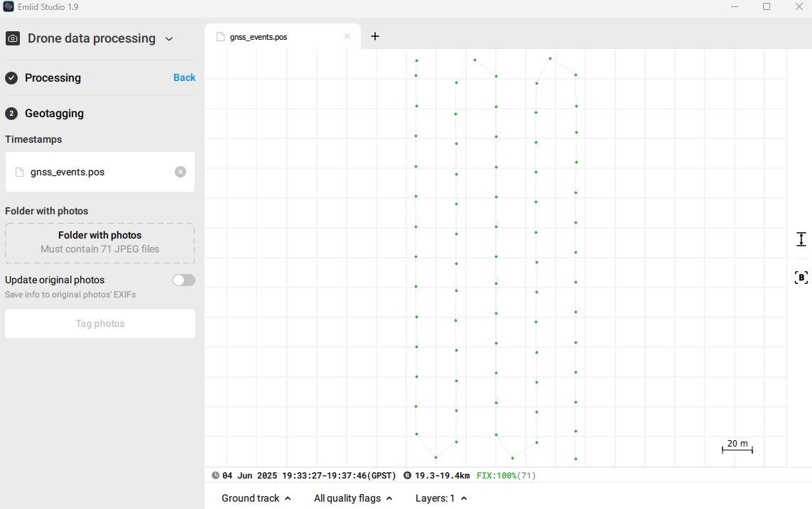Expand the Ground track plot selector
The image size is (812, 509).
pyautogui.click(x=256, y=498)
